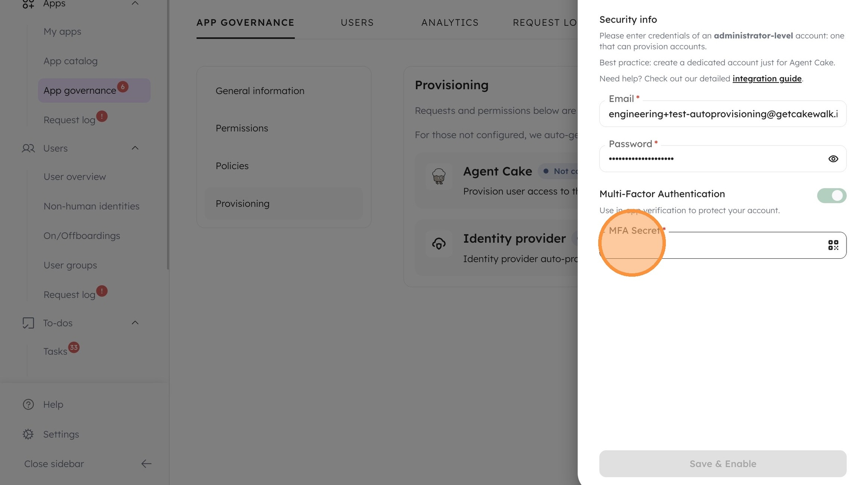Open the Users tab
This screenshot has height=485, width=868.
point(357,23)
